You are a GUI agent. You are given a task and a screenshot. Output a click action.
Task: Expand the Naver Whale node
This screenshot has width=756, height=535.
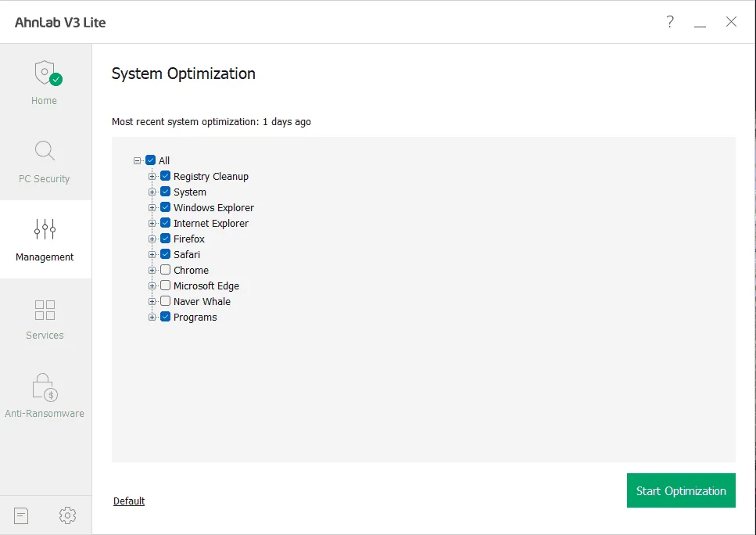(x=152, y=301)
